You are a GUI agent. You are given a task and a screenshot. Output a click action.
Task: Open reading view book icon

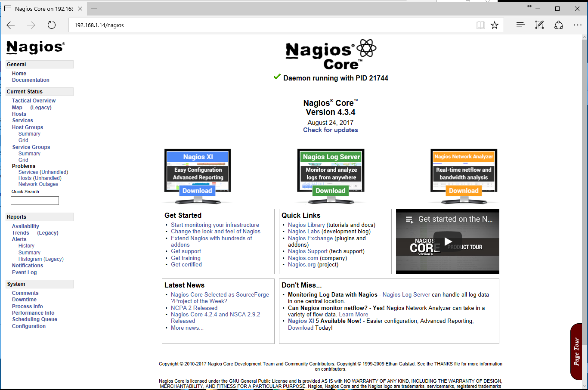[x=481, y=25]
